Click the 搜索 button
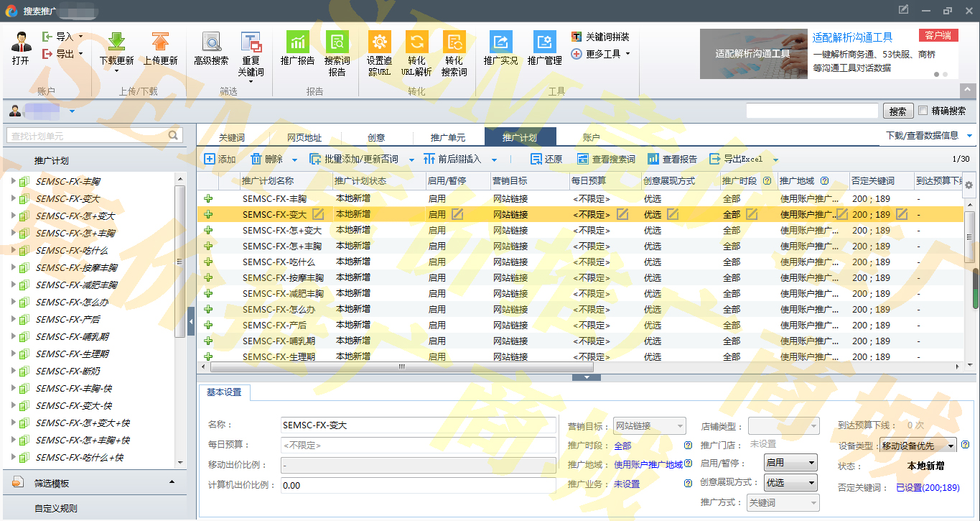The image size is (980, 521). pyautogui.click(x=897, y=111)
